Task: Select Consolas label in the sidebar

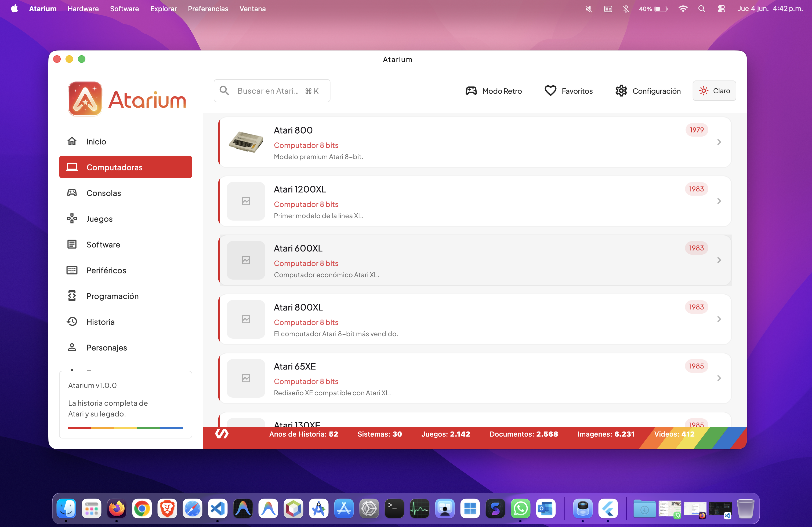Action: coord(104,193)
